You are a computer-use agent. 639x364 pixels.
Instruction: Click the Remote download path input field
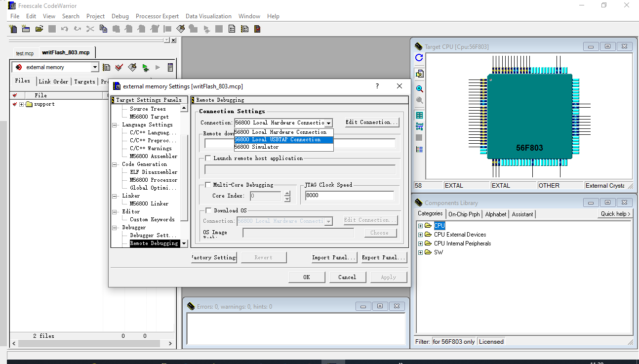click(x=300, y=144)
